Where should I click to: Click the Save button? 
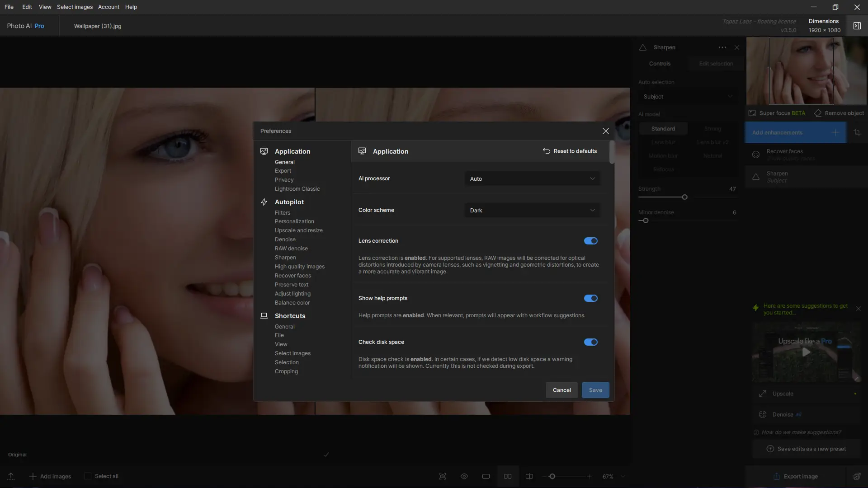595,390
